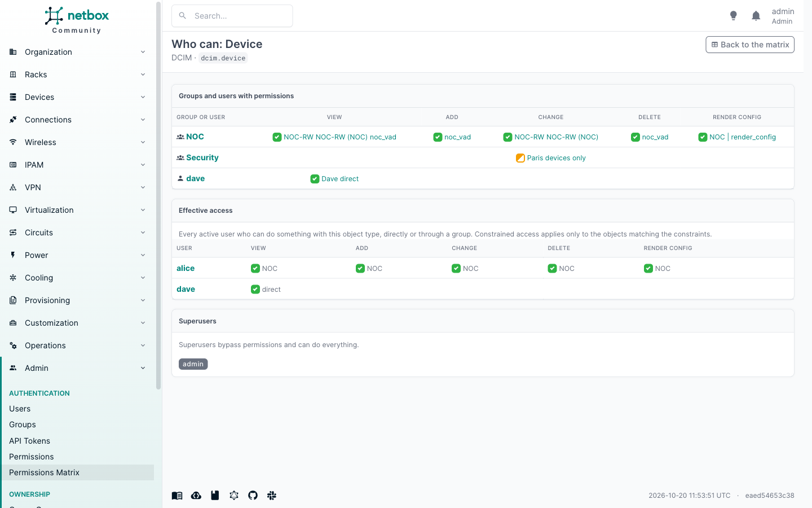Click Back to the matrix button

(750, 45)
